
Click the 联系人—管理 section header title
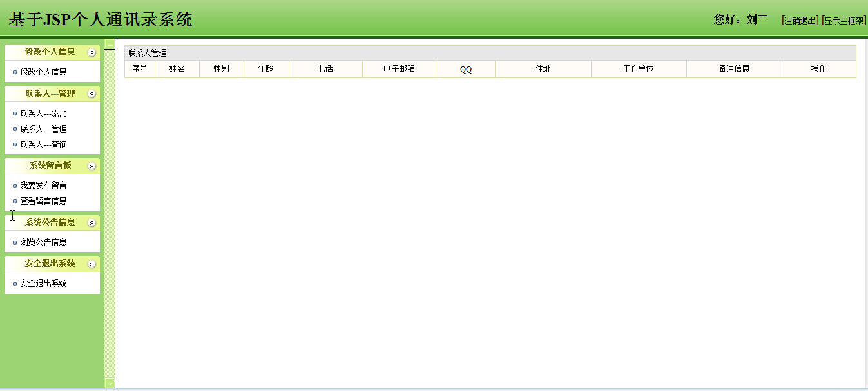(50, 94)
